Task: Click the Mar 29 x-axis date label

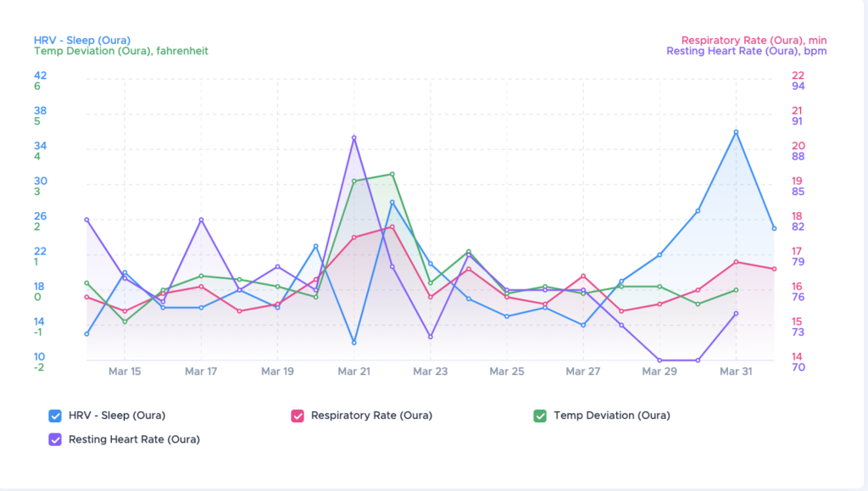Action: point(659,371)
